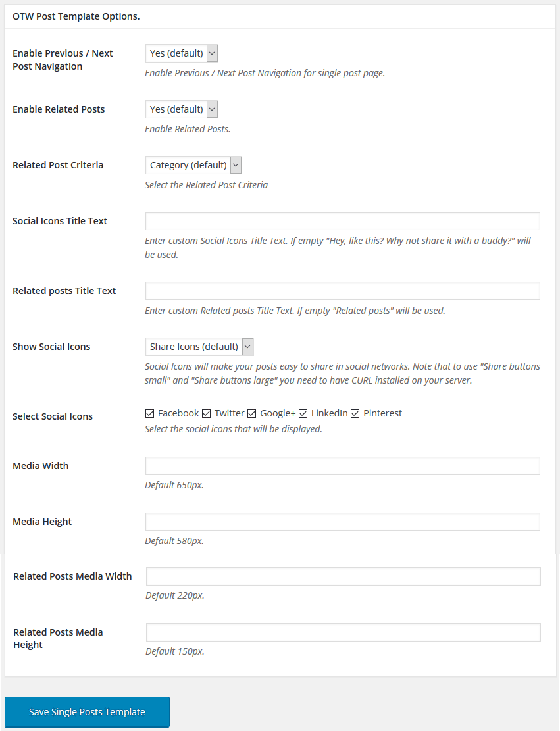Click the Related Posts Media Height field

343,632
